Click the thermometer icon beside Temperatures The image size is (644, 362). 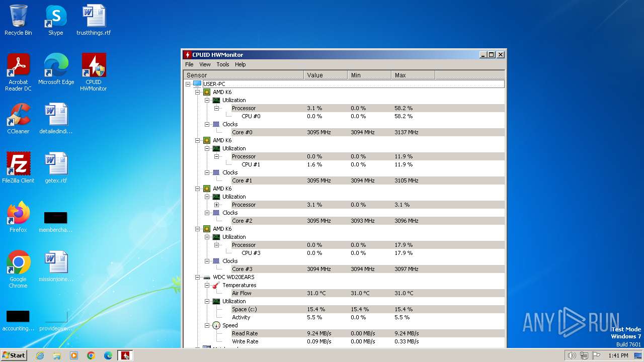click(216, 285)
